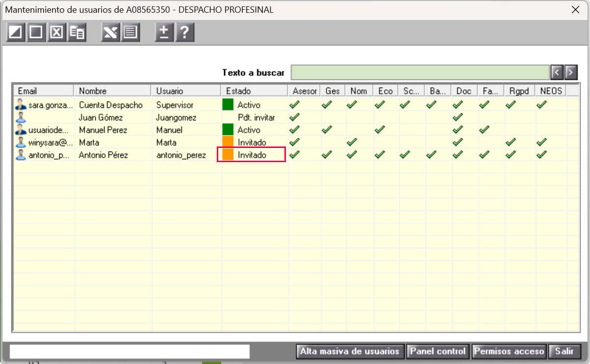This screenshot has width=590, height=364.
Task: Click the Nombre column header
Action: [x=112, y=91]
